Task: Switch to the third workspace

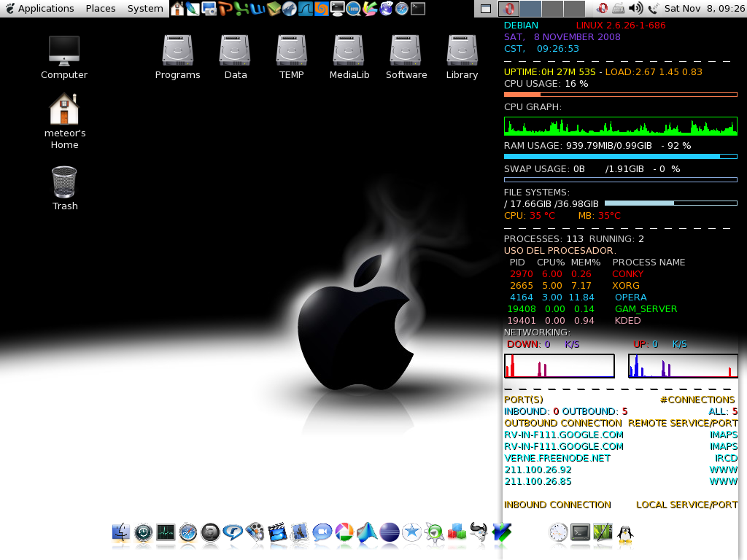Action: click(552, 9)
